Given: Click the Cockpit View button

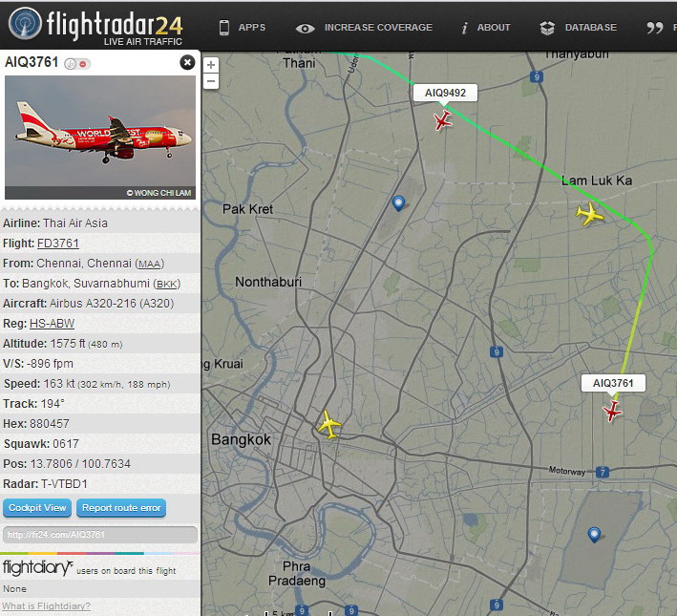Looking at the screenshot, I should point(37,508).
